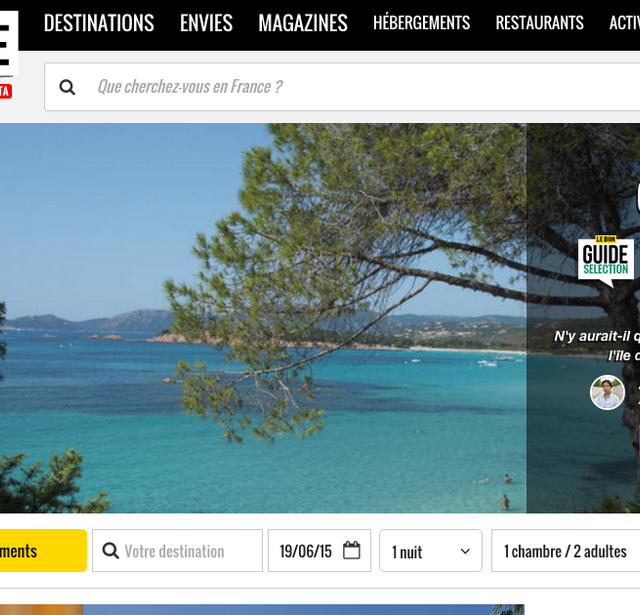Open the Magazines menu
This screenshot has width=640, height=615.
coord(303,23)
